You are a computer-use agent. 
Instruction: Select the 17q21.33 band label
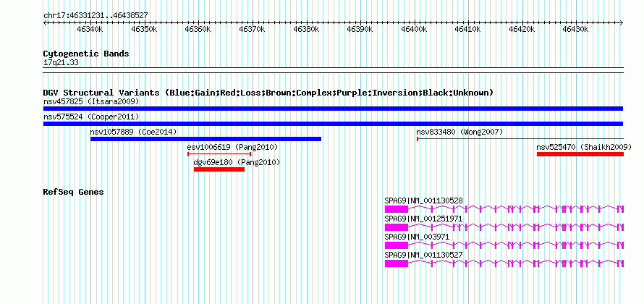click(61, 63)
